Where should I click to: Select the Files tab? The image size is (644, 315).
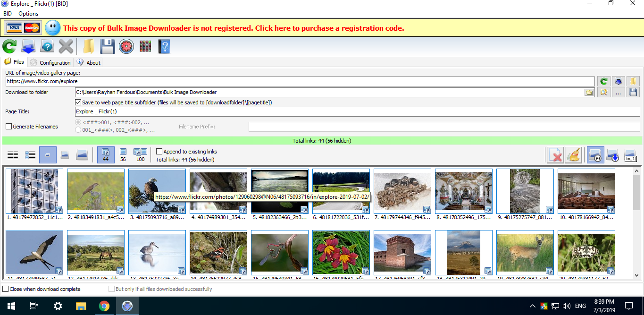tap(14, 62)
